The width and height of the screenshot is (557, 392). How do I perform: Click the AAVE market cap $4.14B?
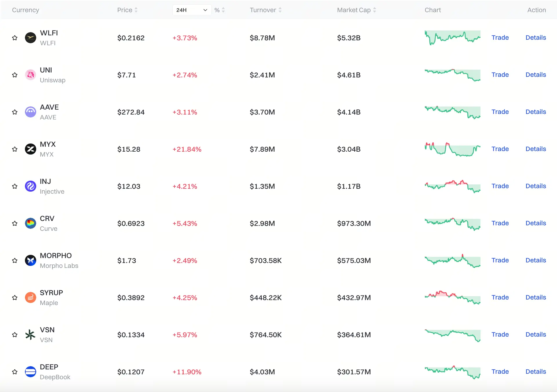[349, 112]
